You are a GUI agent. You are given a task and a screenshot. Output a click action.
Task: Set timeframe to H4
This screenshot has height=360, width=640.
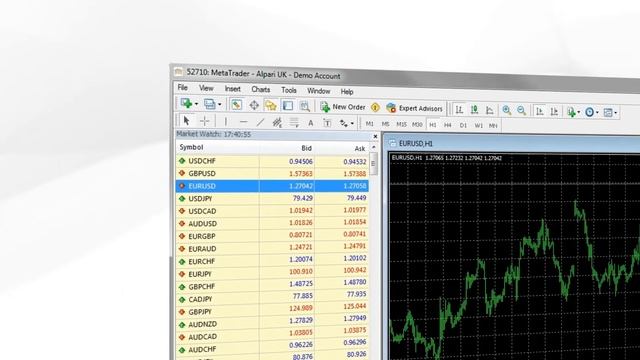pos(448,125)
